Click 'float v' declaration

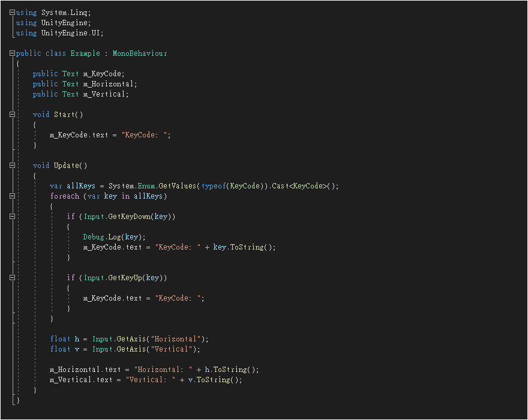pos(65,349)
